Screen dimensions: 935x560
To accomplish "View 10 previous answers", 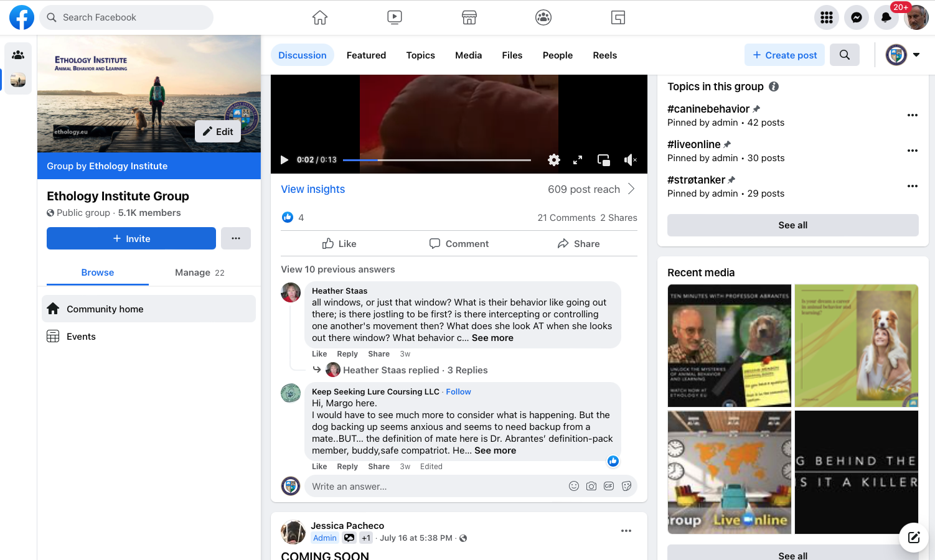I will coord(338,269).
